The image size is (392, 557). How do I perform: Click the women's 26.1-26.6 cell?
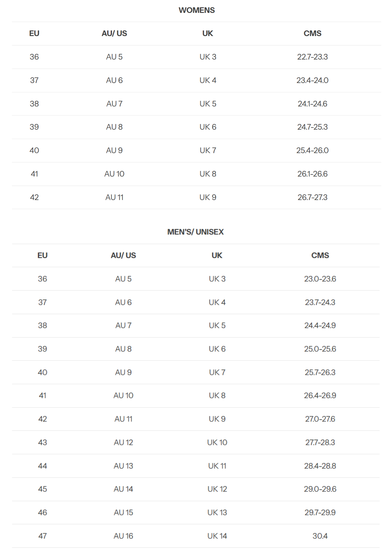pyautogui.click(x=312, y=174)
